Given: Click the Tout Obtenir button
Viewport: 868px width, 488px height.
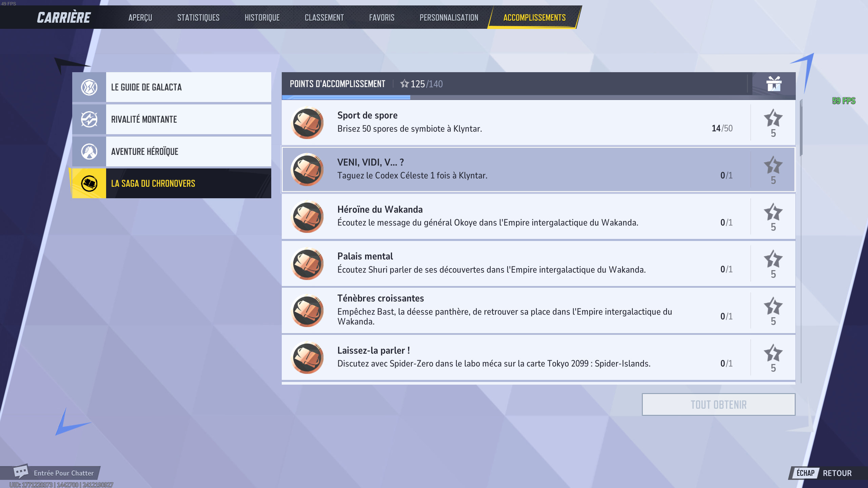Looking at the screenshot, I should 718,405.
